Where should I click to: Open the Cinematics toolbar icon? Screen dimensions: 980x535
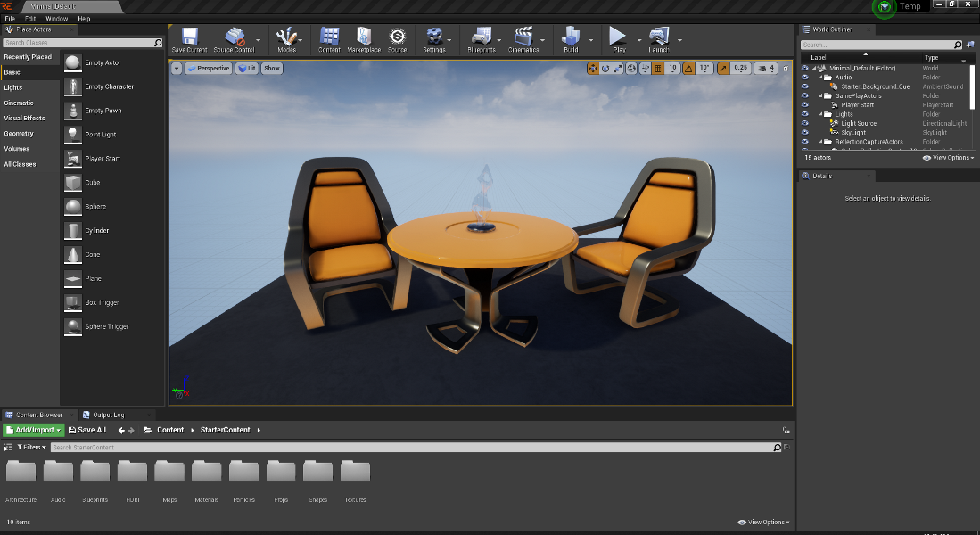[523, 37]
